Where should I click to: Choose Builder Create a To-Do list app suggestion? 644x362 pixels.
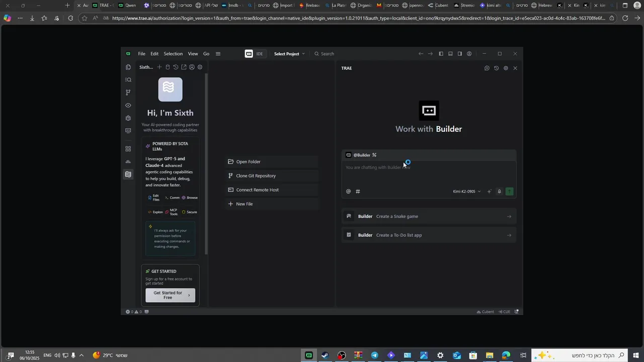tap(429, 235)
